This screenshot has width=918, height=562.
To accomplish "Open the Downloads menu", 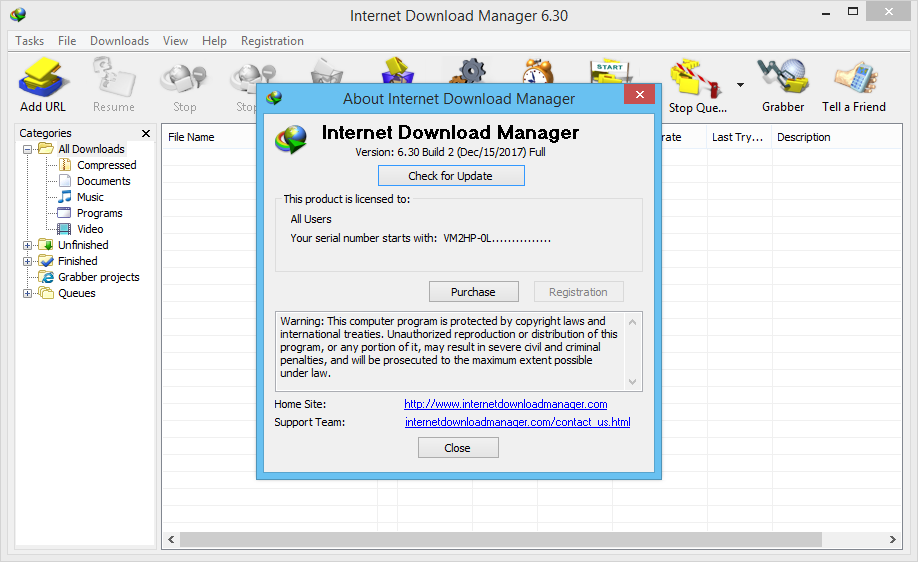I will tap(119, 41).
